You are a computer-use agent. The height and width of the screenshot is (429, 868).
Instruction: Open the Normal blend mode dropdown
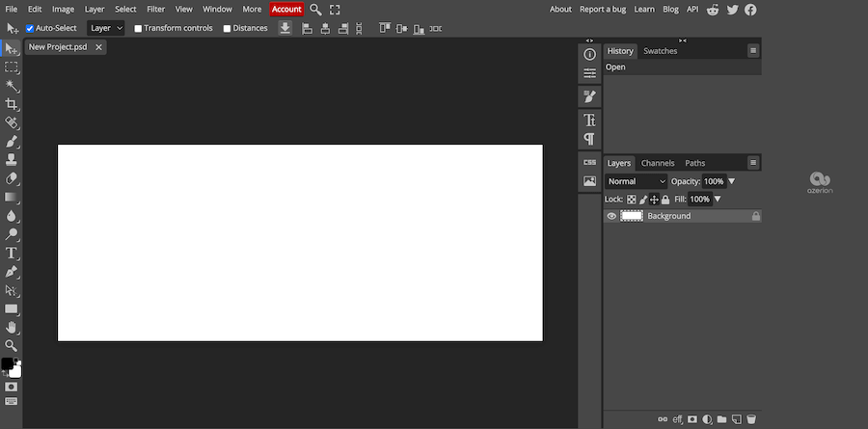tap(637, 181)
